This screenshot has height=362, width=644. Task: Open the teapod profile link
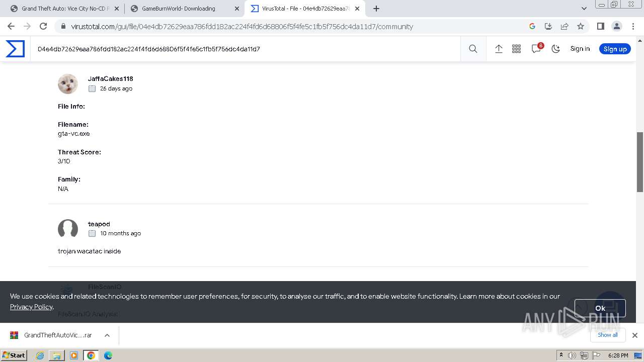99,224
